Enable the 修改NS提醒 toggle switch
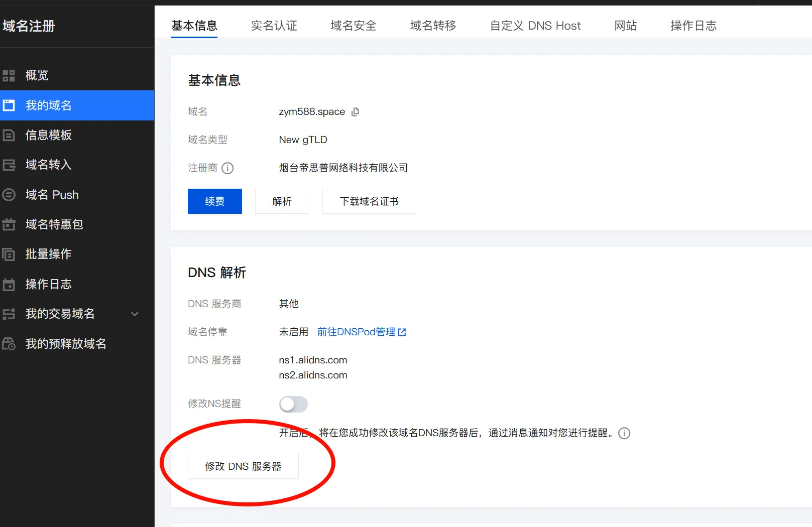 (293, 404)
